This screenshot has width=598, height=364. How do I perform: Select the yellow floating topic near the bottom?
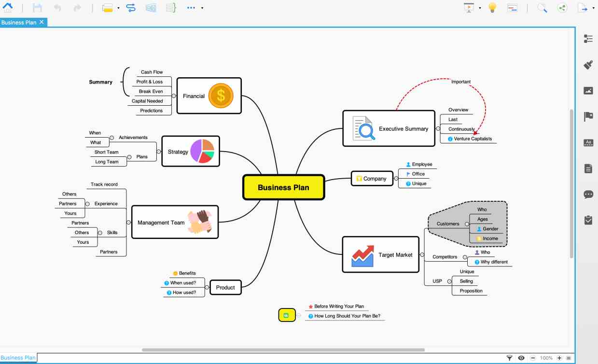(x=287, y=315)
